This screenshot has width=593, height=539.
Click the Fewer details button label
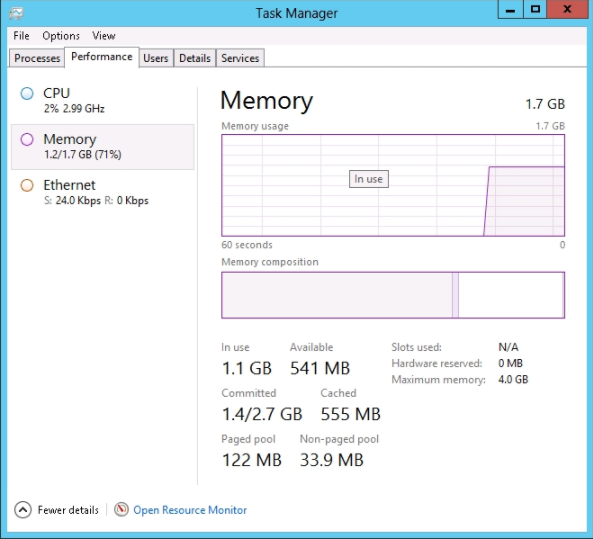[x=68, y=510]
